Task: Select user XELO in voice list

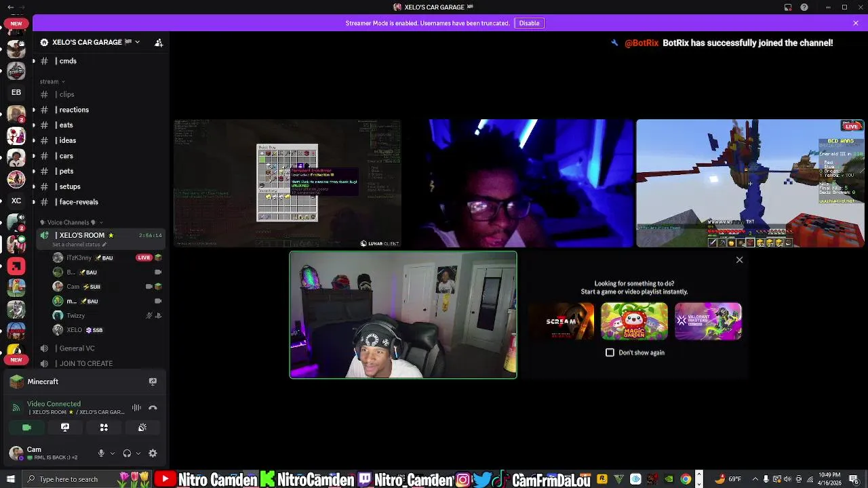Action: pos(107,330)
